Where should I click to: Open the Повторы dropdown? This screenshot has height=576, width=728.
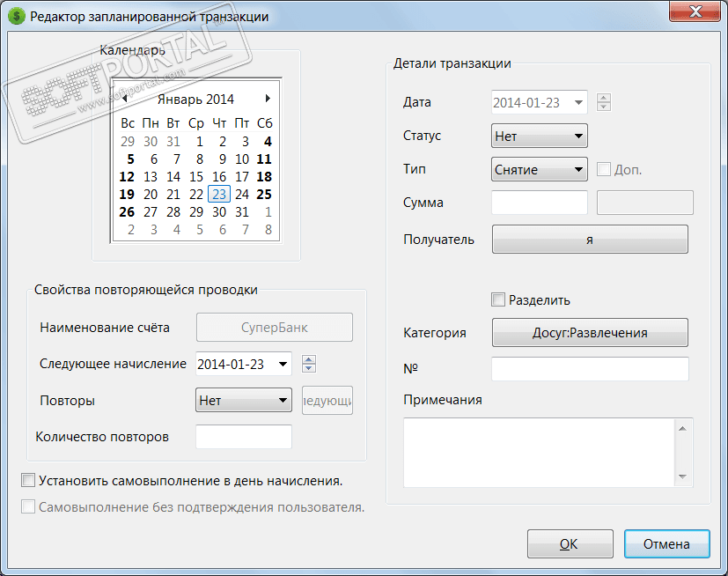click(x=244, y=401)
